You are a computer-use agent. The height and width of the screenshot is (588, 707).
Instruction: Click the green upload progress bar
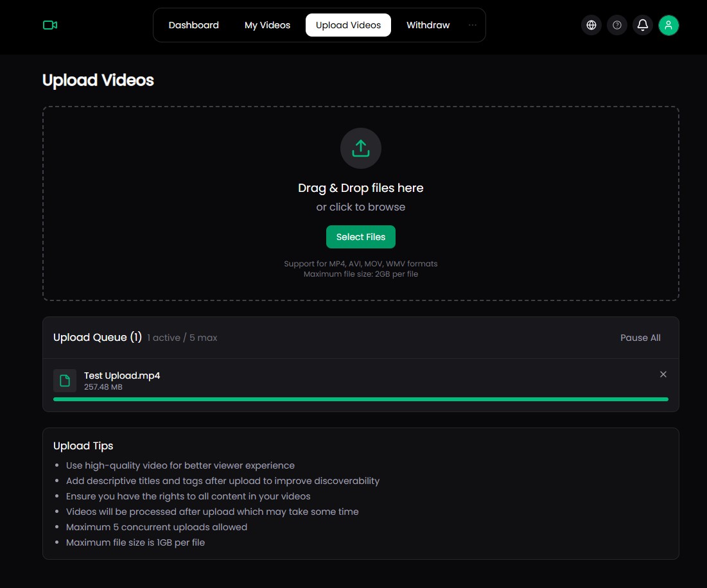(x=361, y=399)
